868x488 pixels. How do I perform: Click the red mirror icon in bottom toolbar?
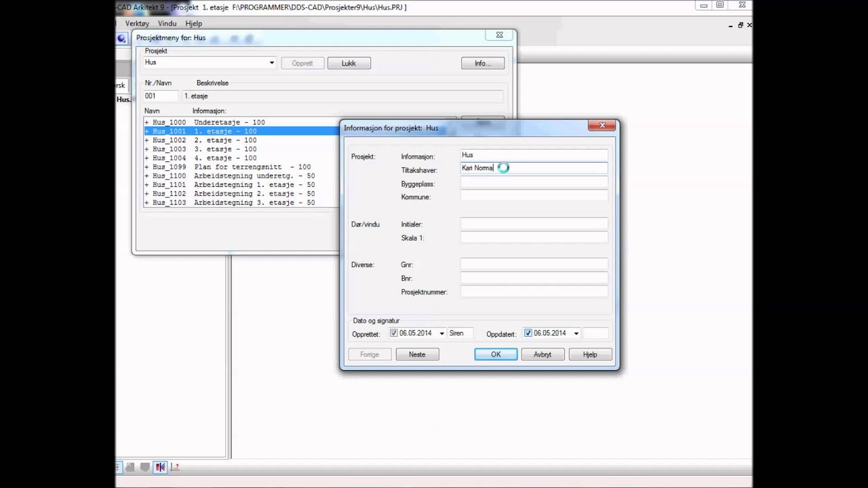[x=160, y=466]
